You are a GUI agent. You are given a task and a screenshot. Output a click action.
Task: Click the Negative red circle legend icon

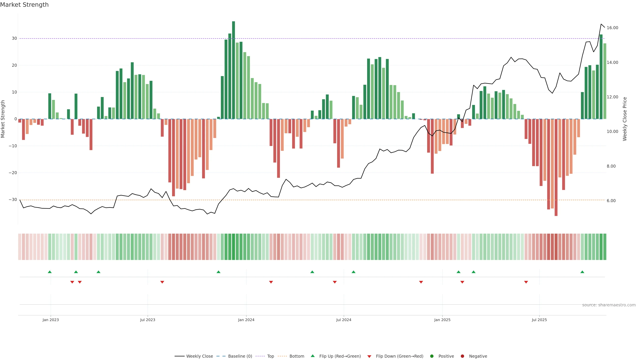click(x=462, y=356)
